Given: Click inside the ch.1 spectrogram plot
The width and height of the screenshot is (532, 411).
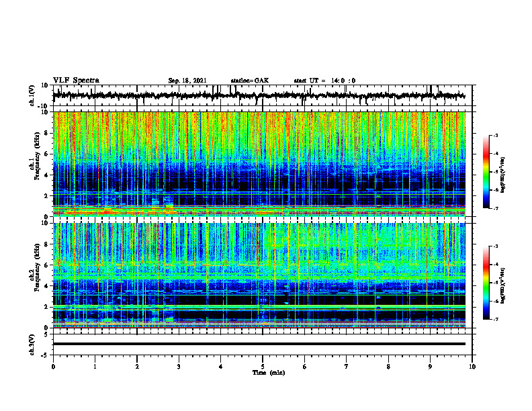Looking at the screenshot, I should point(259,164).
